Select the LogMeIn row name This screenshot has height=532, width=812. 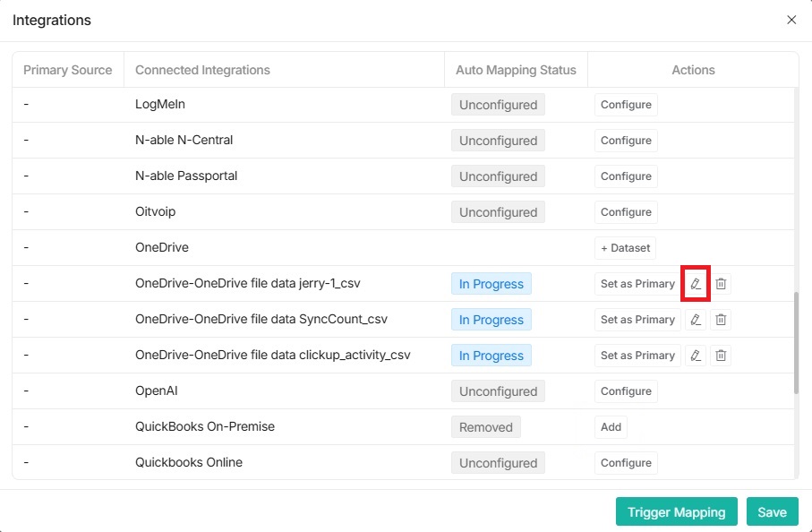coord(160,104)
